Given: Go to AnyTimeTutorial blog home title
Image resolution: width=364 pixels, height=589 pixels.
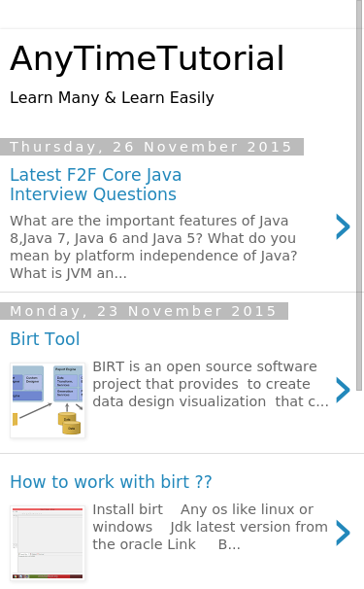Looking at the screenshot, I should pos(148,58).
